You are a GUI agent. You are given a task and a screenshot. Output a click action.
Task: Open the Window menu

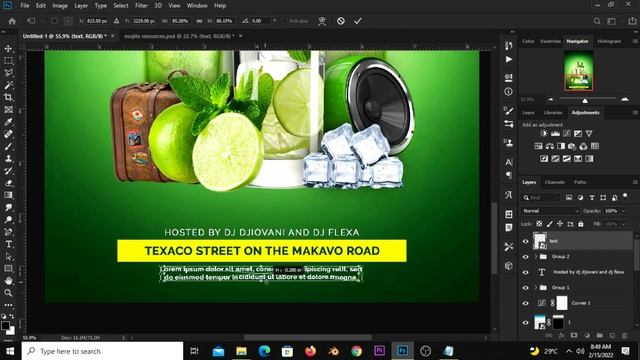click(197, 6)
